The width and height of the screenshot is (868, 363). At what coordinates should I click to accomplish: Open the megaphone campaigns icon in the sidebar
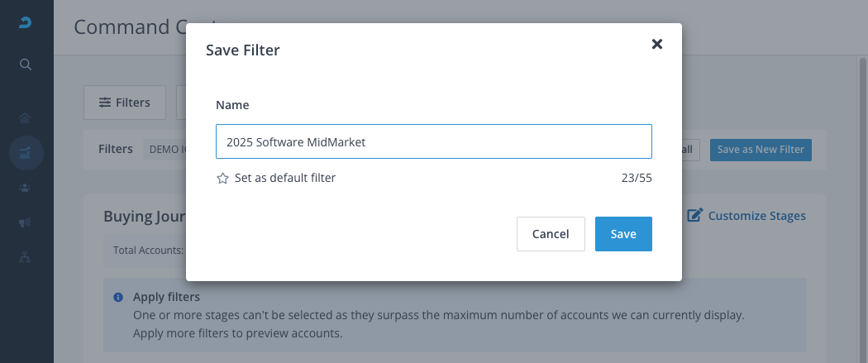point(26,222)
